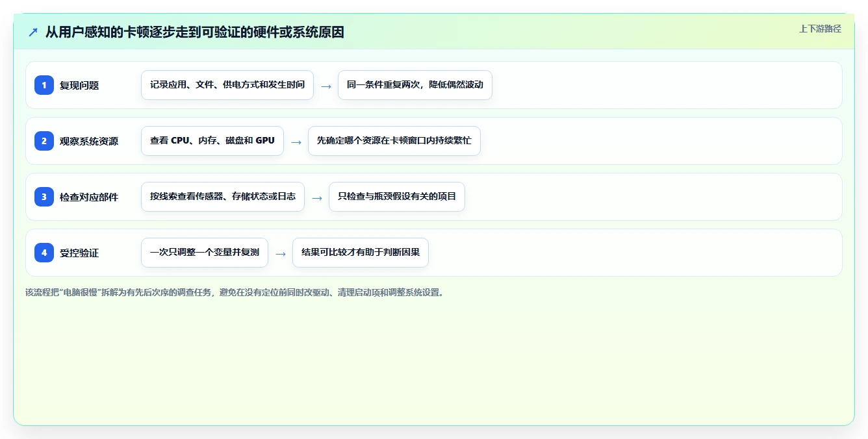Viewport: 868px width, 439px height.
Task: Click the 结果可比较才有助于判断因果 box
Action: click(361, 253)
